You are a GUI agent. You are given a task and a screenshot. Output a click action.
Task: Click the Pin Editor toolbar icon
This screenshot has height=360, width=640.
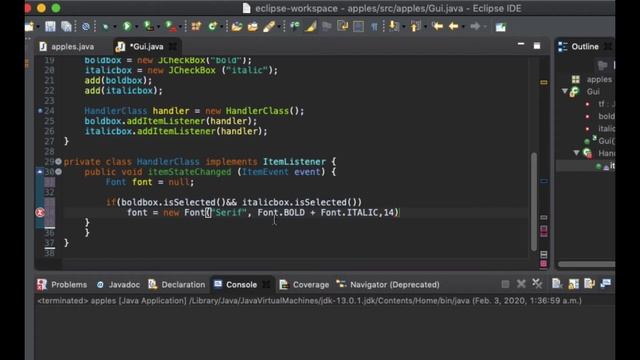(x=500, y=27)
